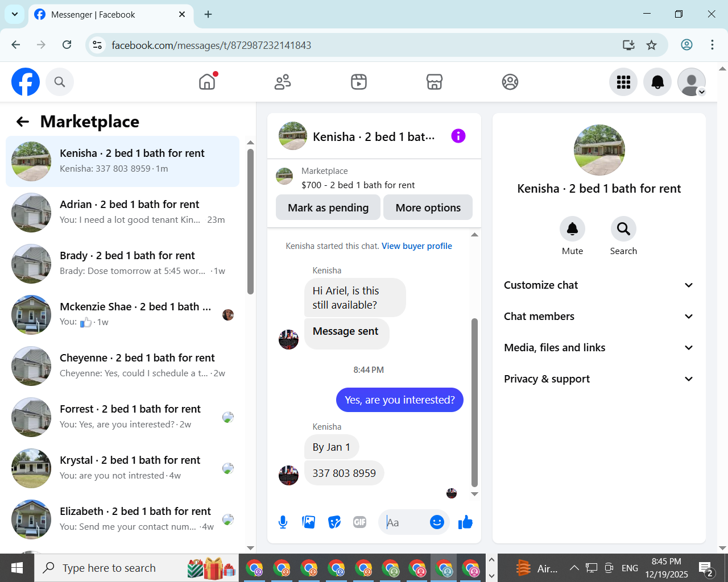Select the 337 803 8959 message
This screenshot has width=728, height=582.
(344, 473)
